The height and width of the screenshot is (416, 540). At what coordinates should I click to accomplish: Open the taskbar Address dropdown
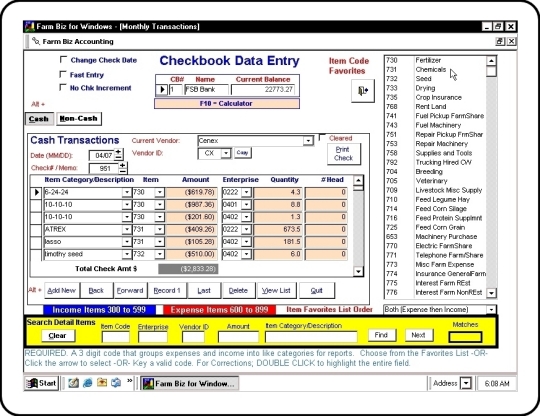[x=466, y=383]
